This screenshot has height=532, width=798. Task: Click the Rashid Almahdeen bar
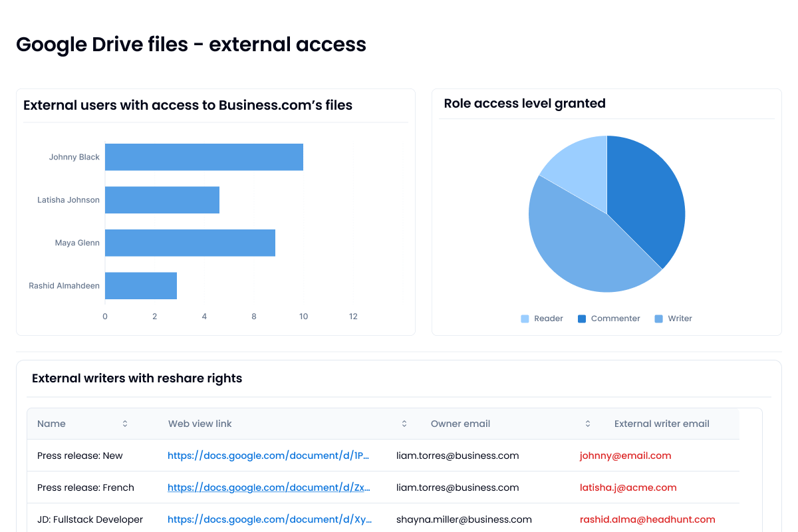point(140,285)
